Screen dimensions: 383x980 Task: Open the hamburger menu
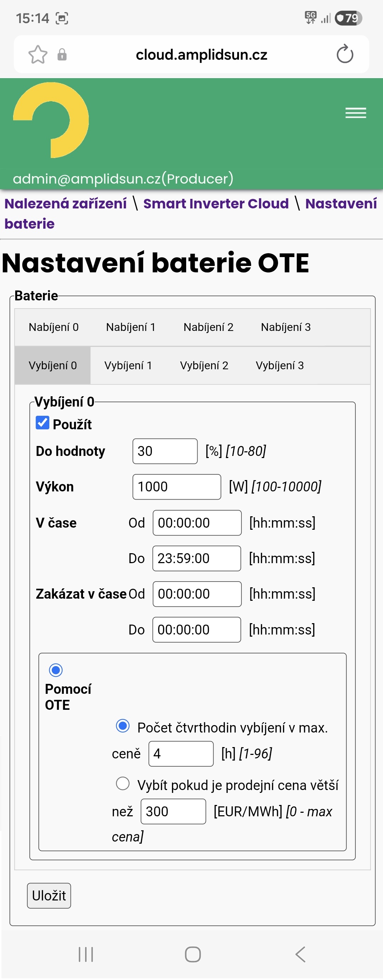click(356, 113)
